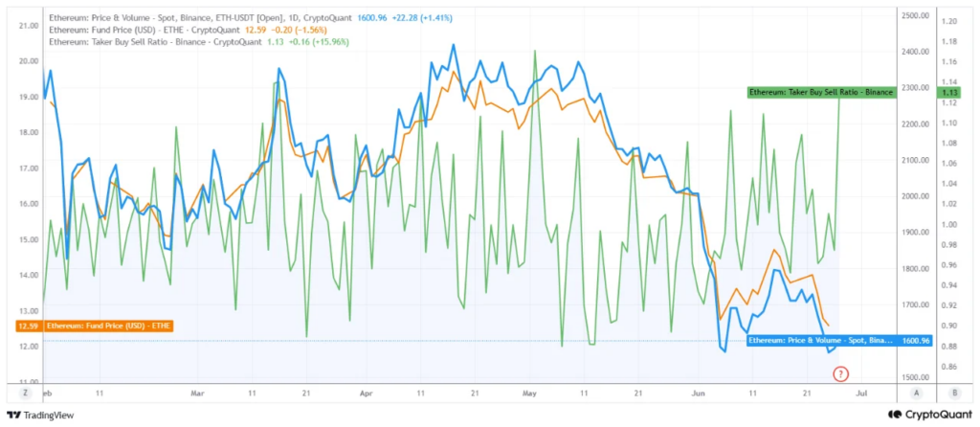The height and width of the screenshot is (427, 980).
Task: Click the 1.20 ratio axis value
Action: pyautogui.click(x=948, y=21)
